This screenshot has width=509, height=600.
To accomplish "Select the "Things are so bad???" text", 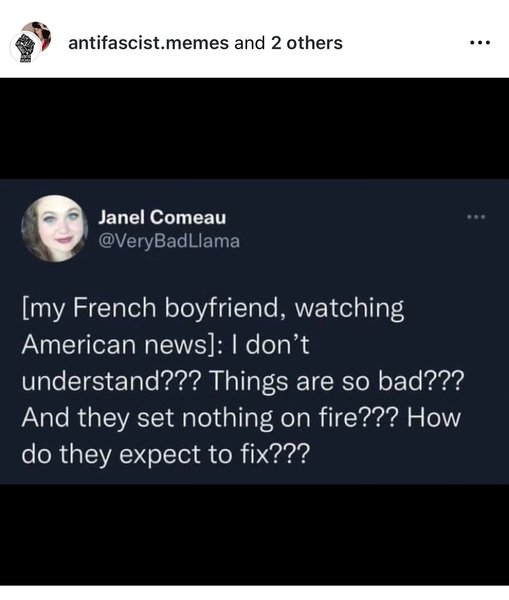I will click(336, 381).
